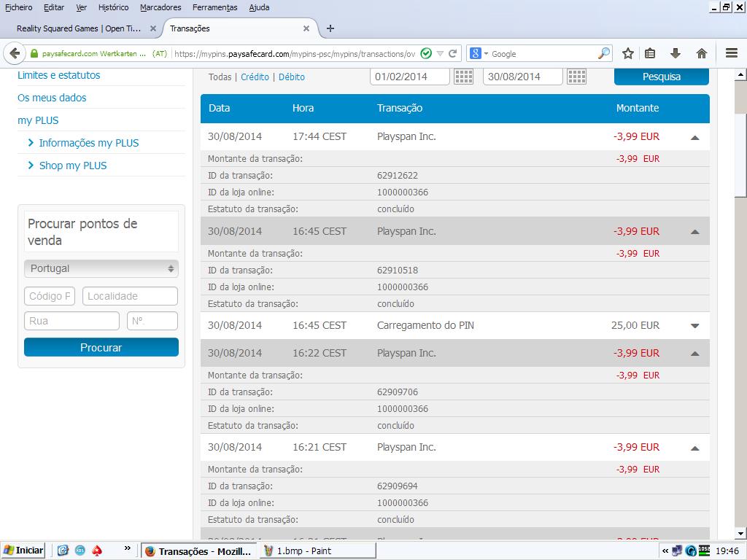The height and width of the screenshot is (560, 747).
Task: Open the Histórico menu
Action: click(x=113, y=7)
